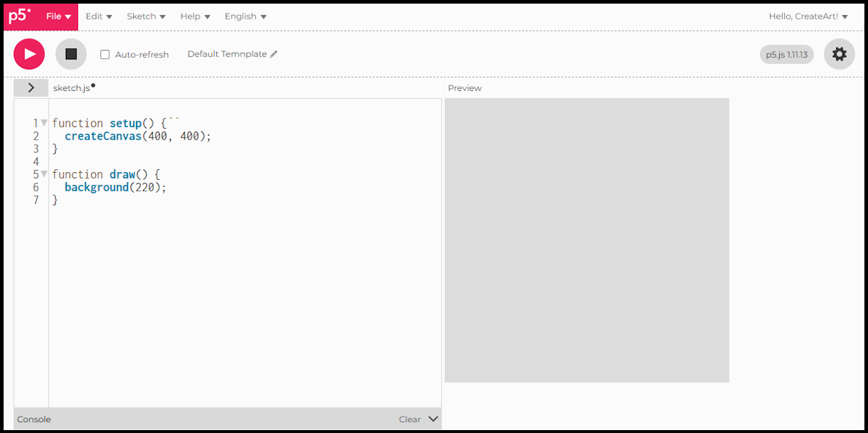Click the Preview label

464,88
